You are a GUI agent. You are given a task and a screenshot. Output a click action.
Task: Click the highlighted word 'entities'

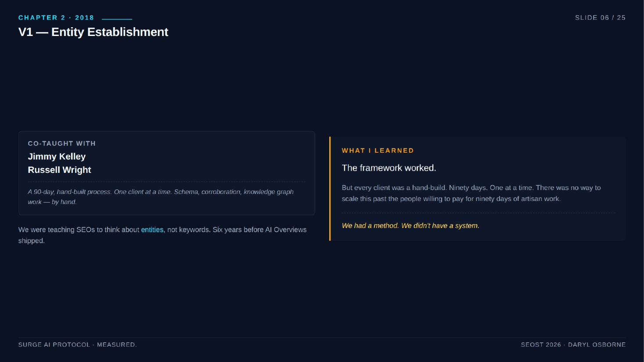click(152, 229)
